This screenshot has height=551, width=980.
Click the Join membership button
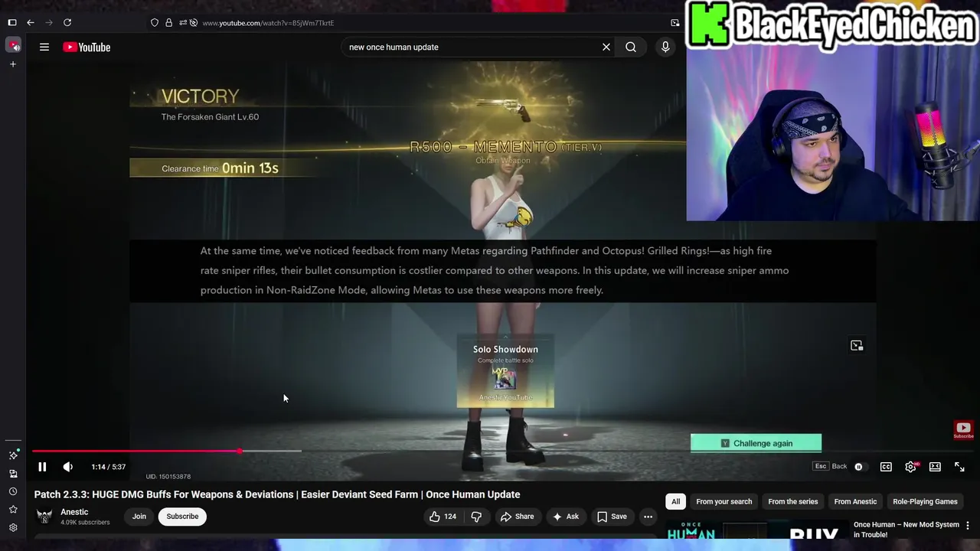pyautogui.click(x=139, y=517)
